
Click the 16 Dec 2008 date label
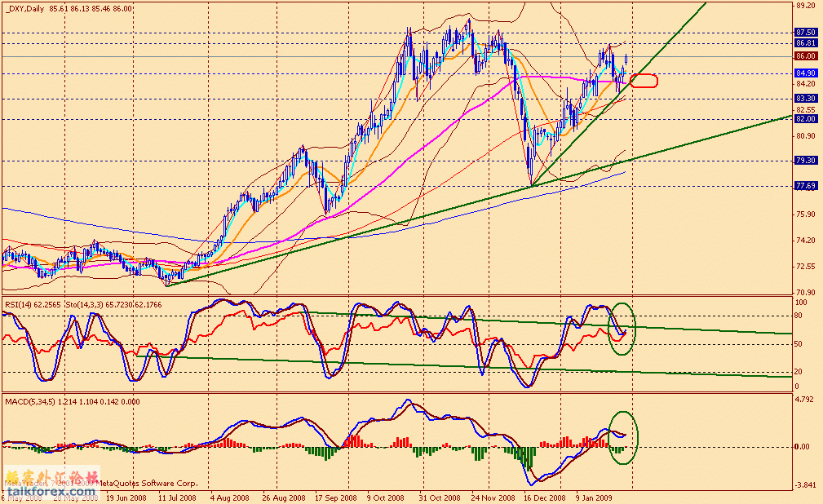tap(545, 497)
